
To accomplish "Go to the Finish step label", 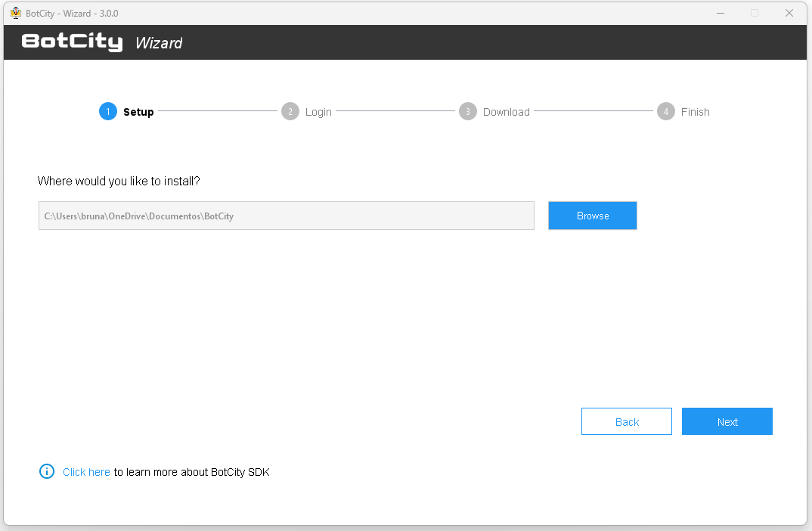I will coord(695,112).
